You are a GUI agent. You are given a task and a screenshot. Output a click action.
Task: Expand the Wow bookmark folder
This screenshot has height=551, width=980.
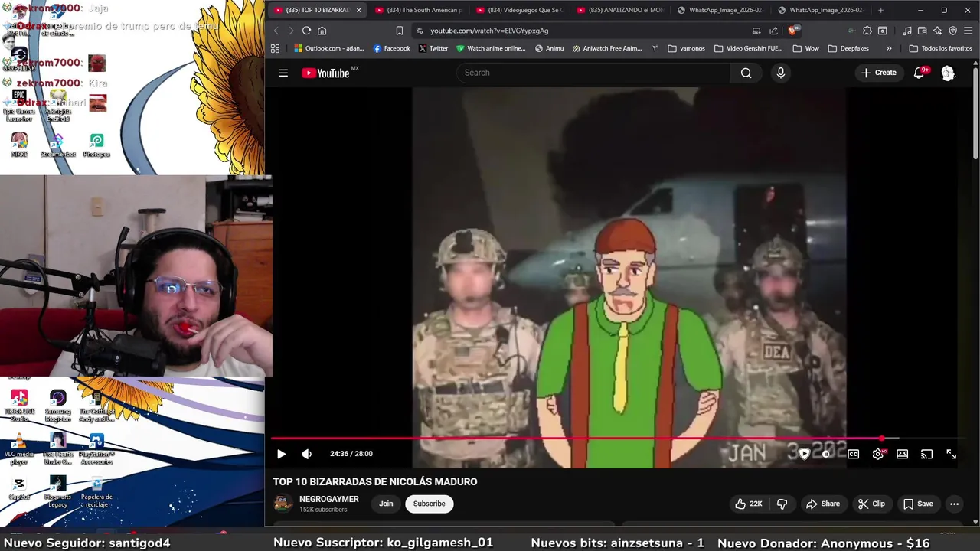pos(806,48)
